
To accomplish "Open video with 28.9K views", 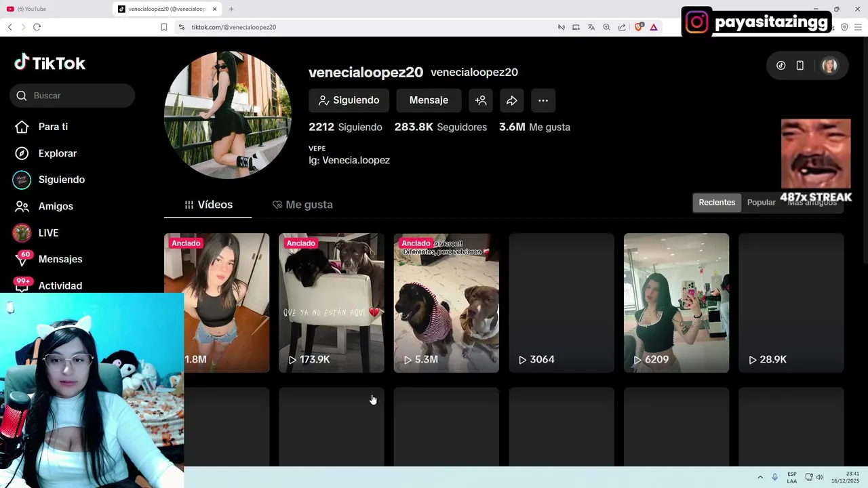I will tap(791, 303).
